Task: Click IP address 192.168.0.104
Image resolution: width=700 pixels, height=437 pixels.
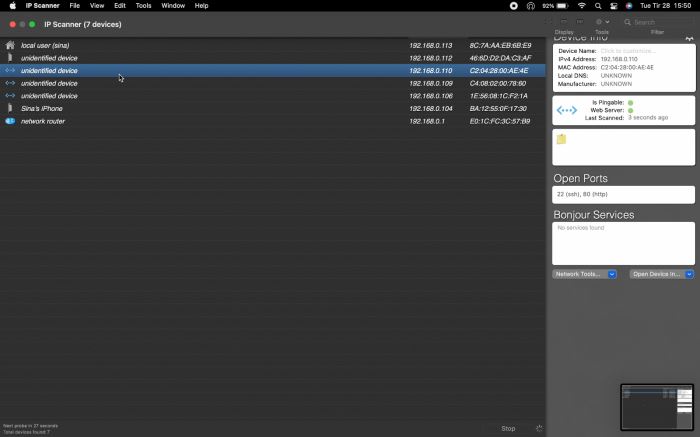Action: point(431,108)
